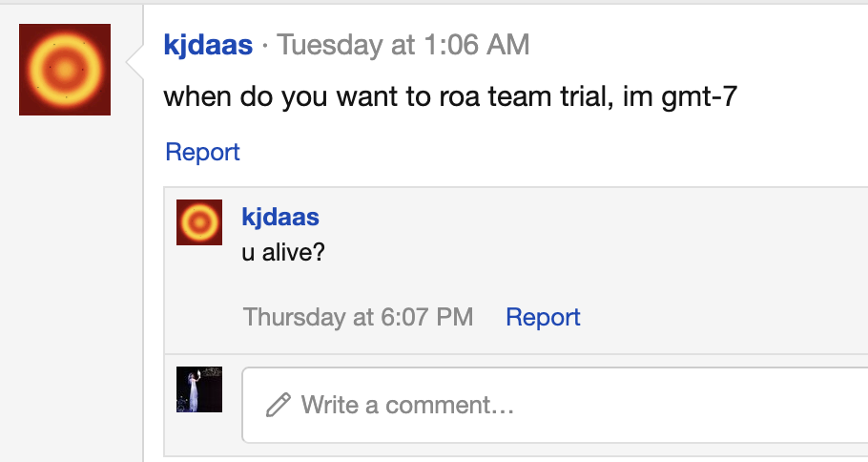Click the small kjdaas avatar beside the comment

pyautogui.click(x=199, y=222)
